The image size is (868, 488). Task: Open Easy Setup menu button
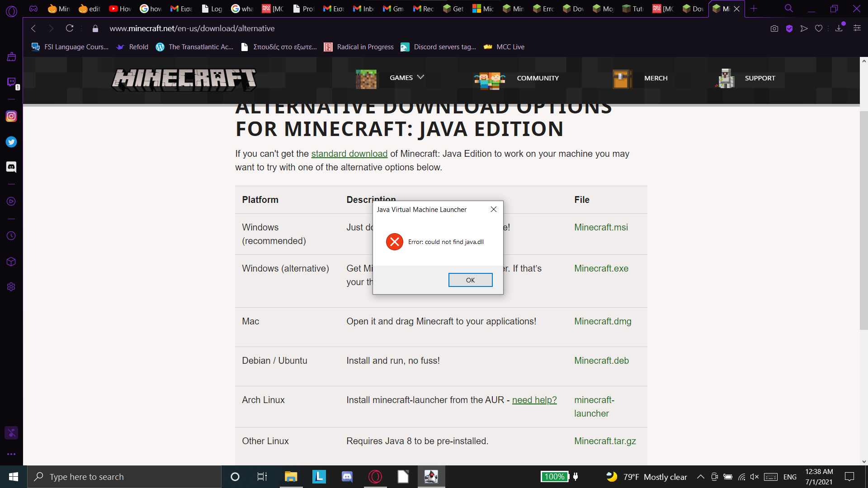857,28
